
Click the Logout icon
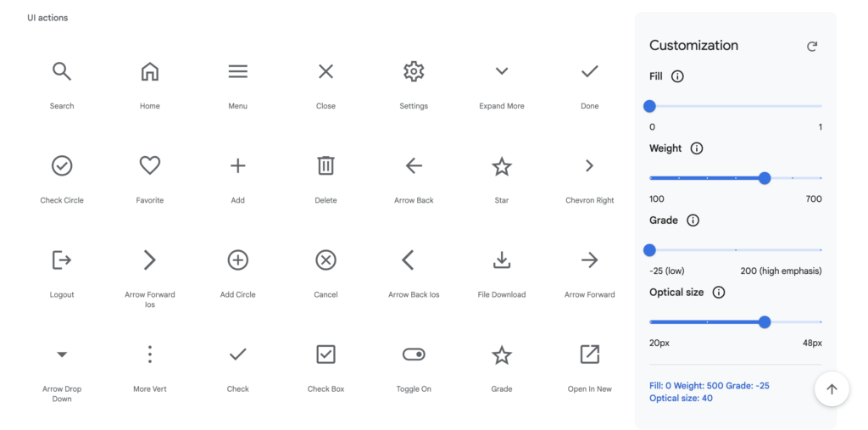point(62,260)
